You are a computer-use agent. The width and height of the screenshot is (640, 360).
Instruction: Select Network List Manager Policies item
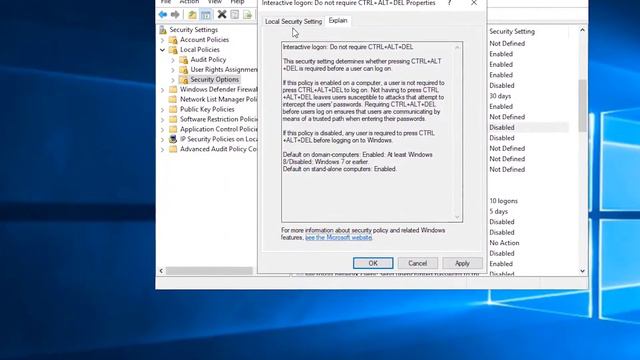218,99
